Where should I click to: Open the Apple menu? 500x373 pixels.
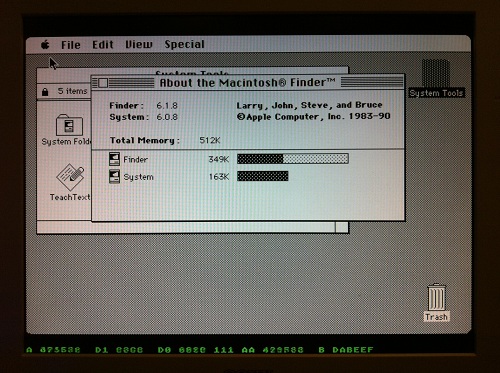[x=45, y=44]
